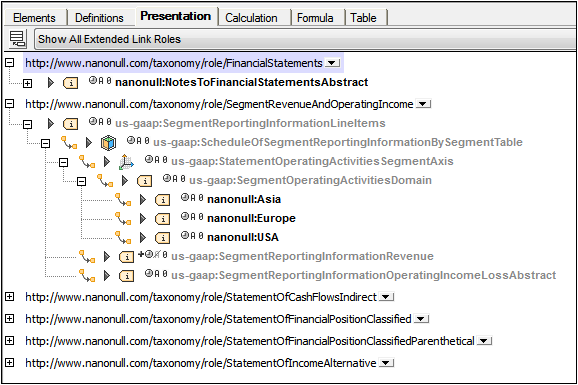Expand StatementOfFinancialPositionClassifiedParenthetical role
The image size is (578, 385).
[x=10, y=340]
